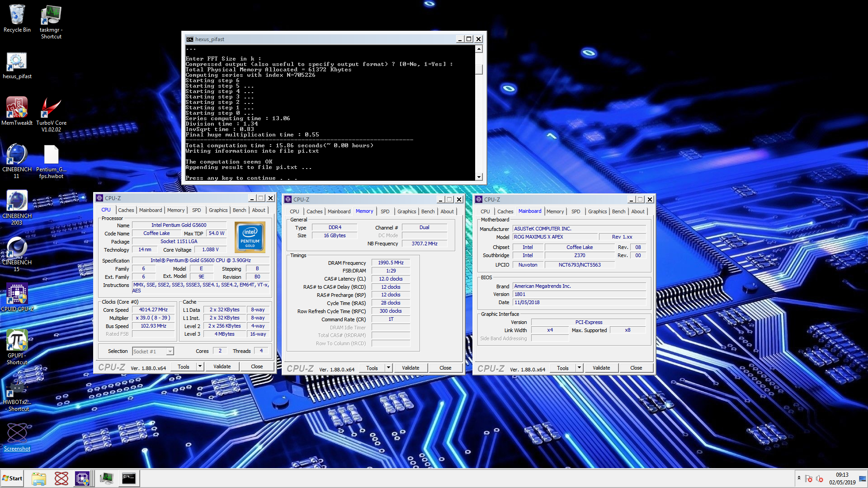
Task: Switch to CPU-Z in the taskbar
Action: (82, 479)
